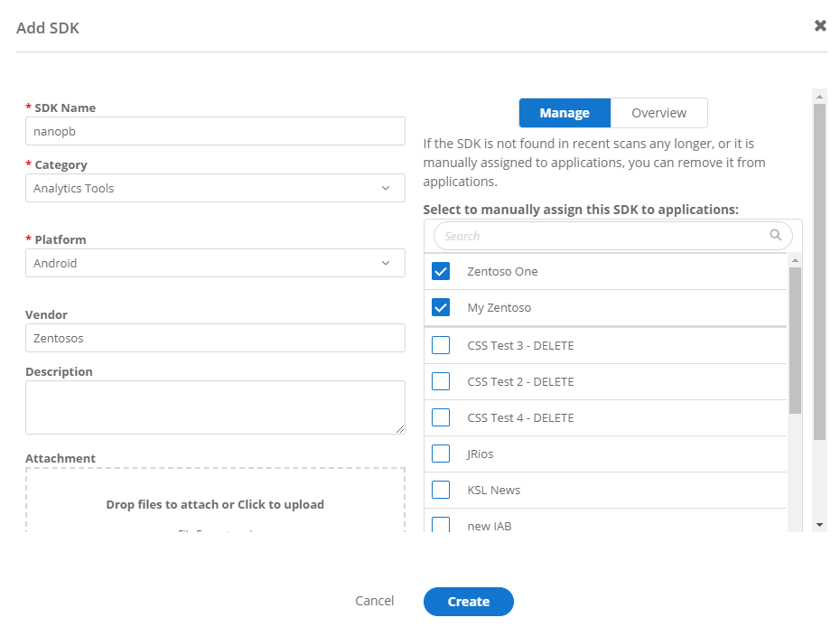This screenshot has height=627, width=840.
Task: Click into the SDK Name field
Action: pyautogui.click(x=215, y=131)
